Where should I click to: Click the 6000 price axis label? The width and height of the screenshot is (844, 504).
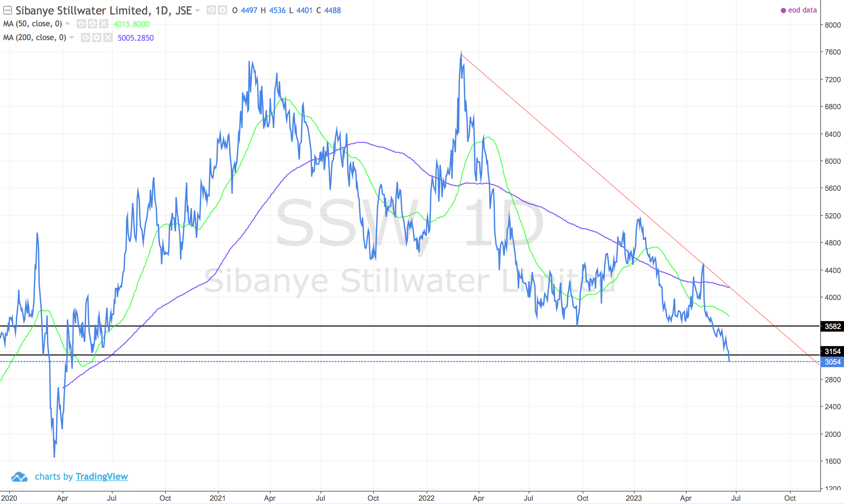[x=832, y=161]
